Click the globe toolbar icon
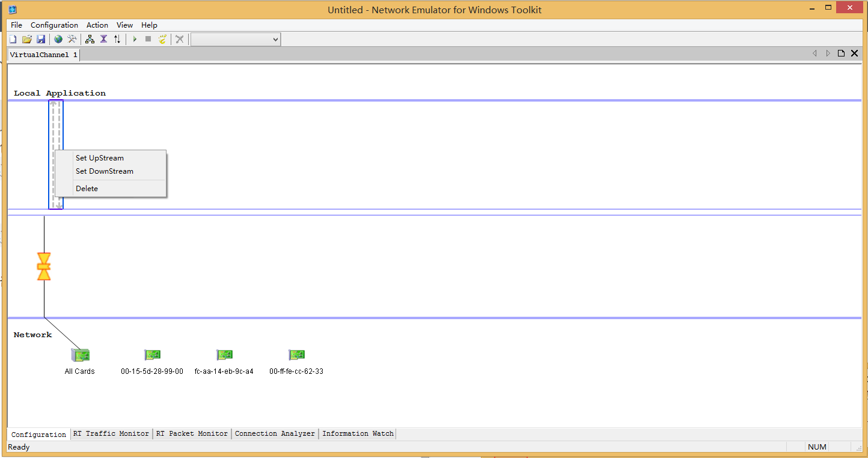Image resolution: width=868 pixels, height=458 pixels. [x=58, y=39]
